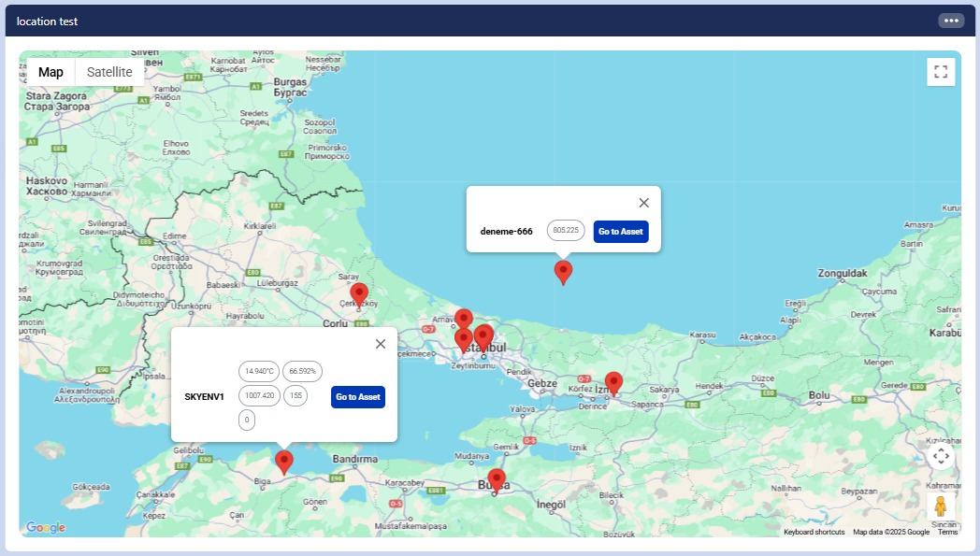Screen dimensions: 980x556
Task: Click the 14.940°C temperature chip
Action: click(259, 371)
